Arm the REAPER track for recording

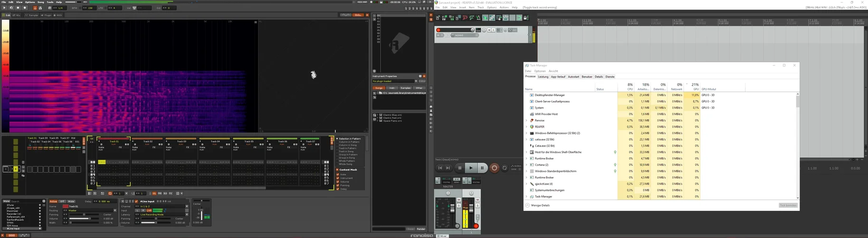click(x=439, y=30)
